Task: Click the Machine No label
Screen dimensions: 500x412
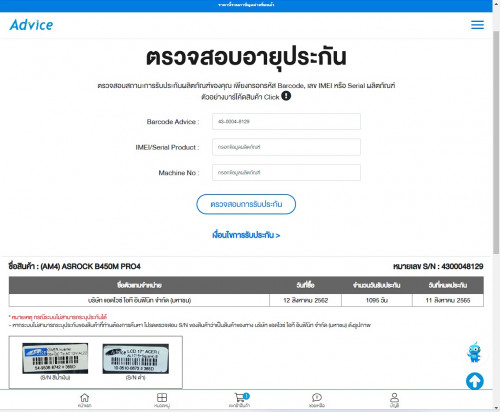Action: tap(179, 173)
